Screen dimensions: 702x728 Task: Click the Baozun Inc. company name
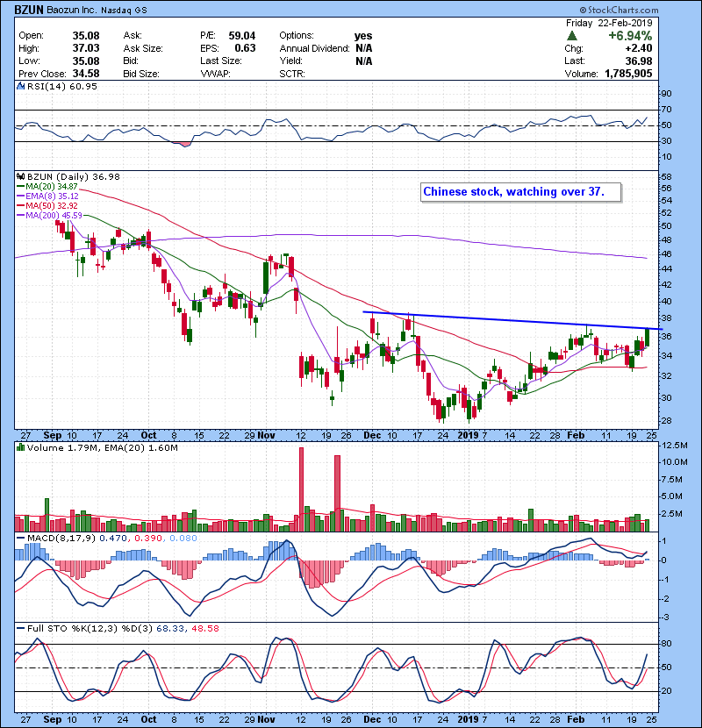point(71,11)
